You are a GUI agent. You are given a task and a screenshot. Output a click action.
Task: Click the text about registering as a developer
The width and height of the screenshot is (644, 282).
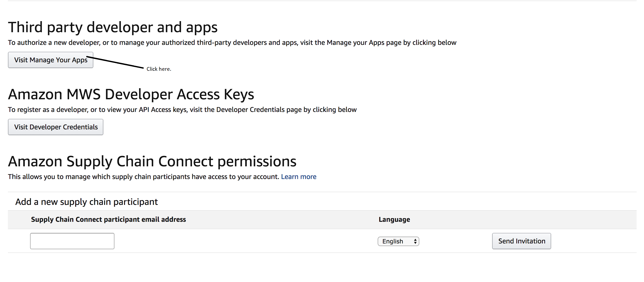click(x=182, y=110)
